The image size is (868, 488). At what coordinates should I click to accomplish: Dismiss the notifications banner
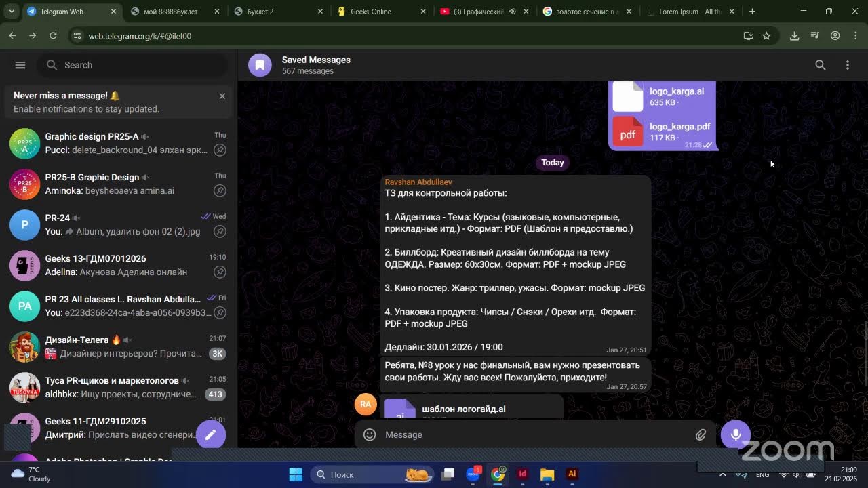pyautogui.click(x=222, y=96)
